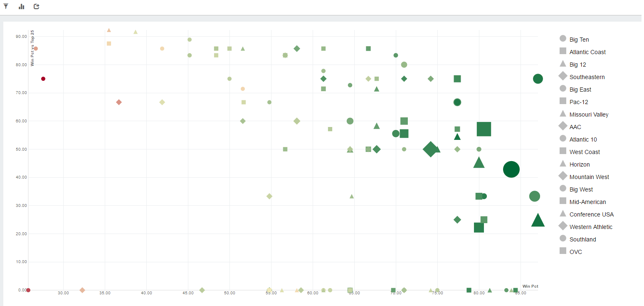
Task: Click the largest green square data point
Action: click(484, 129)
